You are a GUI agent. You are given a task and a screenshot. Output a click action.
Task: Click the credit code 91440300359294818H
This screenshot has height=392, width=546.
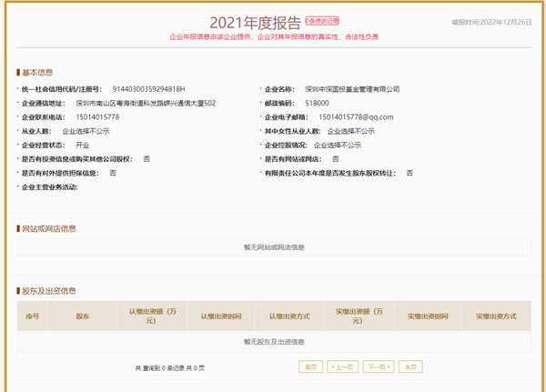(148, 89)
